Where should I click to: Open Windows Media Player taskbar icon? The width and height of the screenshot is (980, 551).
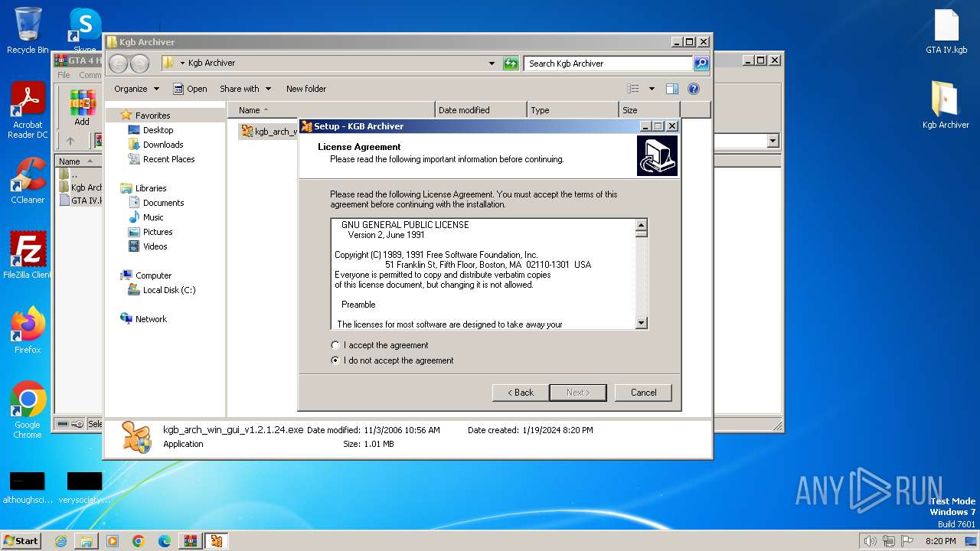(x=113, y=541)
